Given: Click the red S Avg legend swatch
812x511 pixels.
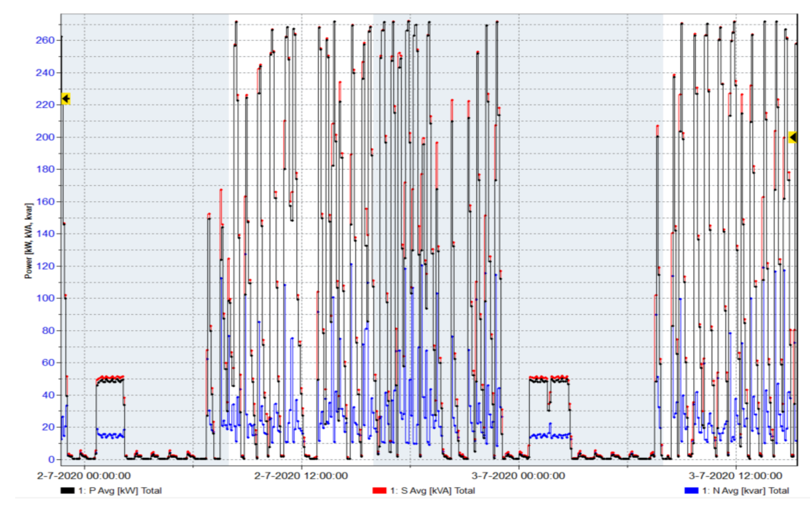Looking at the screenshot, I should 379,491.
